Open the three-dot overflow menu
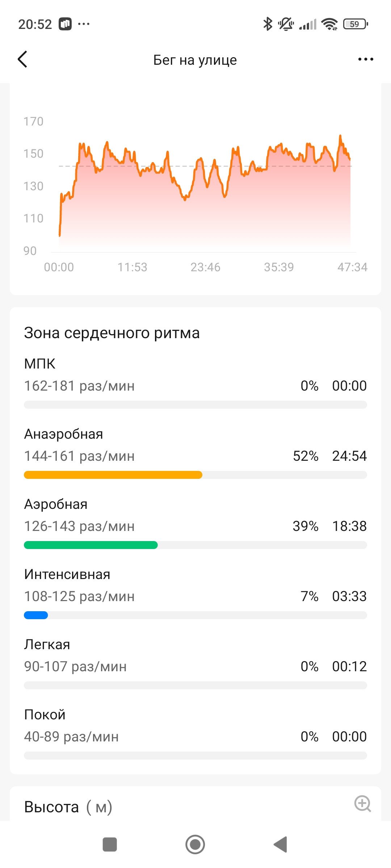The height and width of the screenshot is (868, 391). [x=366, y=59]
